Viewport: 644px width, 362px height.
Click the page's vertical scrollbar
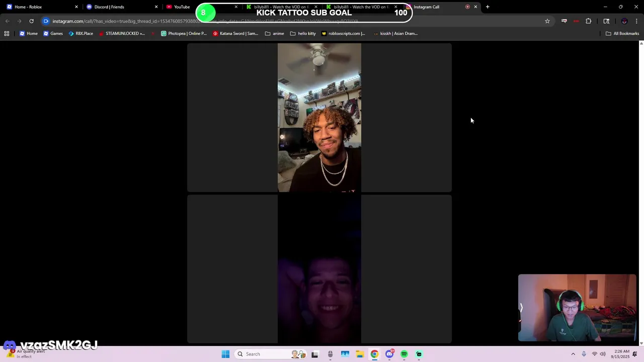click(x=641, y=194)
